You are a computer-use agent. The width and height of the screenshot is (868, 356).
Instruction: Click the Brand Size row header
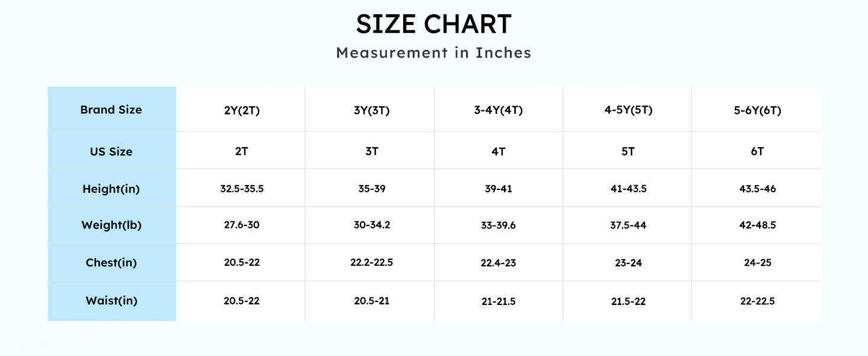point(111,110)
